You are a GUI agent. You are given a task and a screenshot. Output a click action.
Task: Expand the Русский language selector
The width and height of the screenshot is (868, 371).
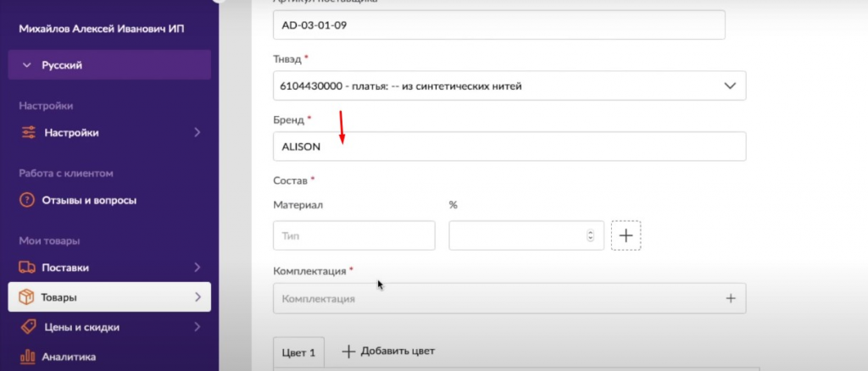(26, 65)
